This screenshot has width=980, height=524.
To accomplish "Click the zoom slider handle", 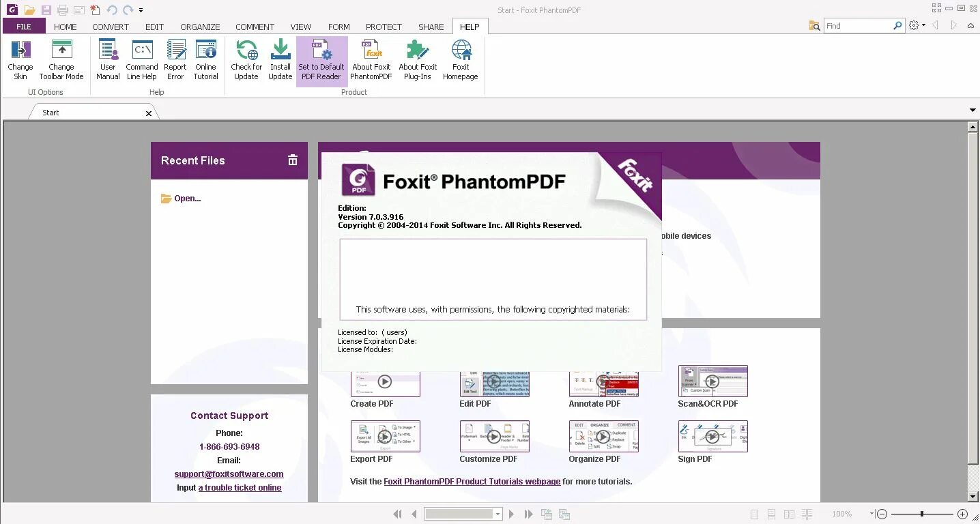I will coord(922,514).
